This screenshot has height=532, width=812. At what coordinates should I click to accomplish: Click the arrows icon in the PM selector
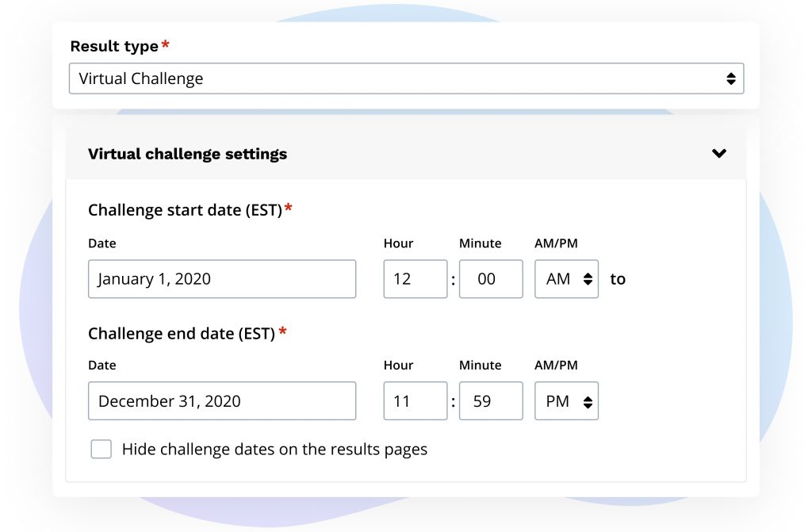click(587, 402)
